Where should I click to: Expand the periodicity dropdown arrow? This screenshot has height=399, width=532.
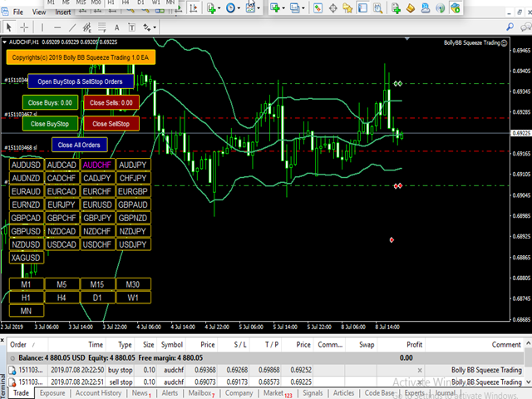[239, 8]
